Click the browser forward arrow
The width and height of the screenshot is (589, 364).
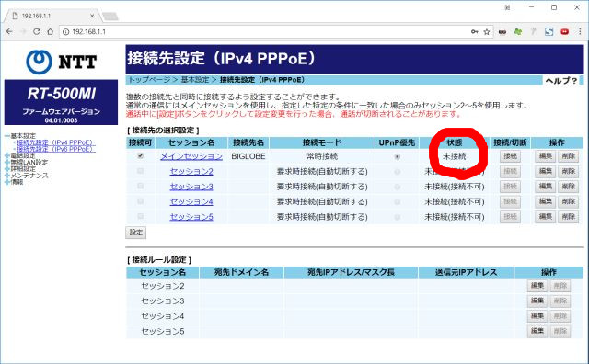[x=23, y=32]
